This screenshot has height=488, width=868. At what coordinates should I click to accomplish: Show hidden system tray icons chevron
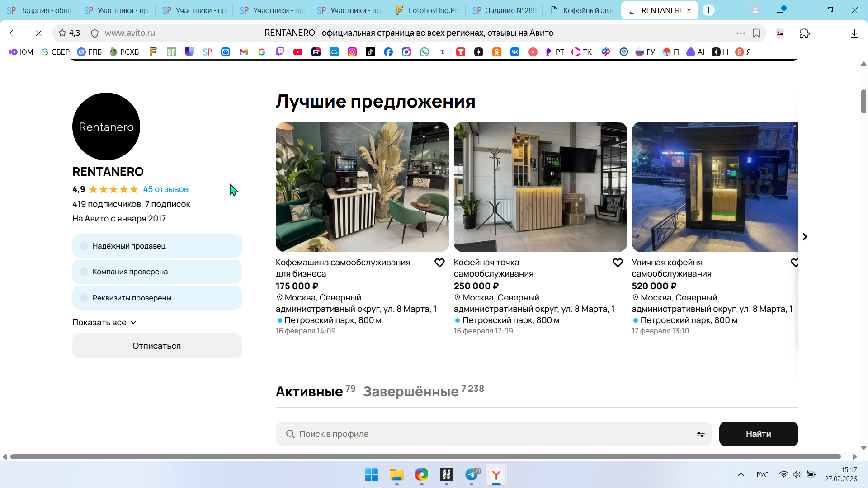741,474
